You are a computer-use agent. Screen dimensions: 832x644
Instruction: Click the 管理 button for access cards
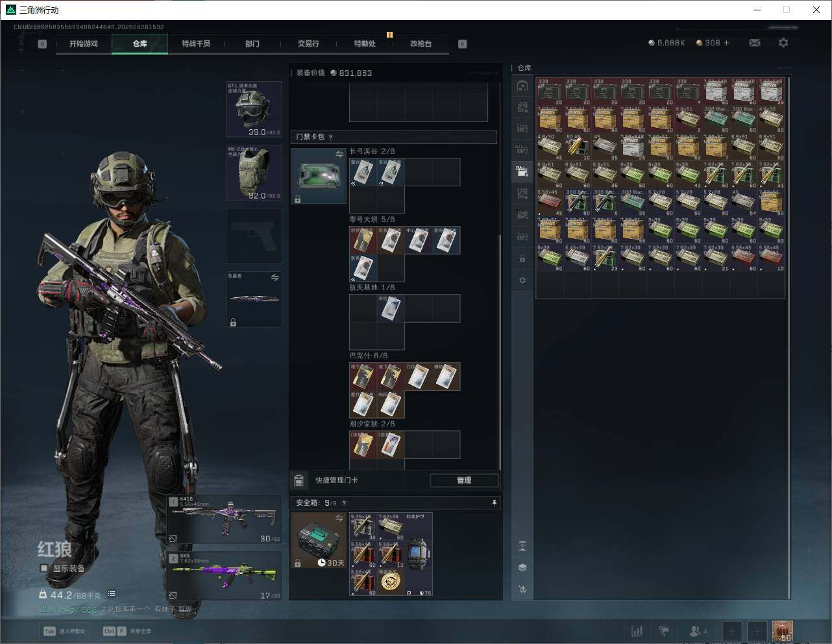(x=464, y=480)
